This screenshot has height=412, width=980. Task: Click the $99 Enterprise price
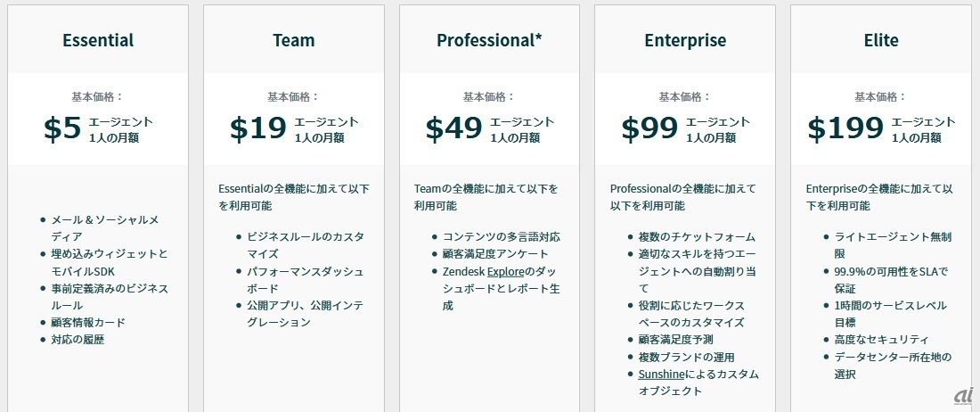(649, 128)
